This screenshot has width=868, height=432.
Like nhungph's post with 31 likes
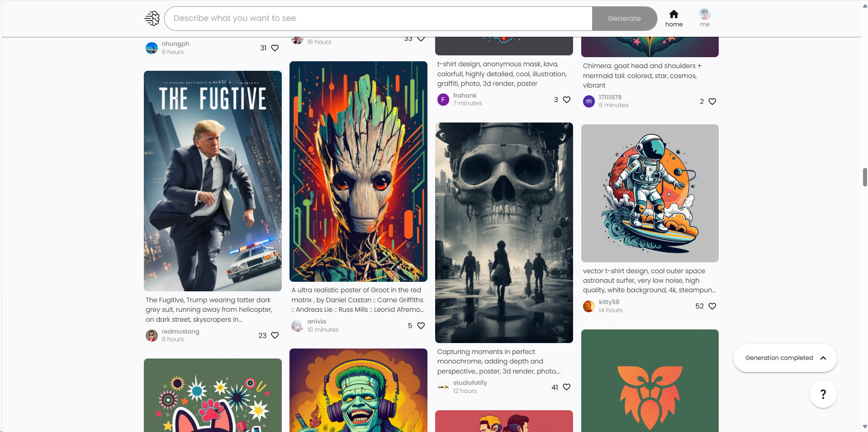[x=275, y=48]
